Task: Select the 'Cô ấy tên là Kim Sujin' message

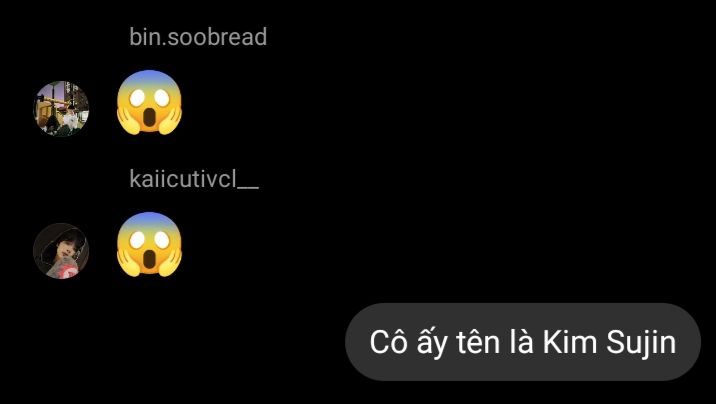Action: [x=523, y=342]
